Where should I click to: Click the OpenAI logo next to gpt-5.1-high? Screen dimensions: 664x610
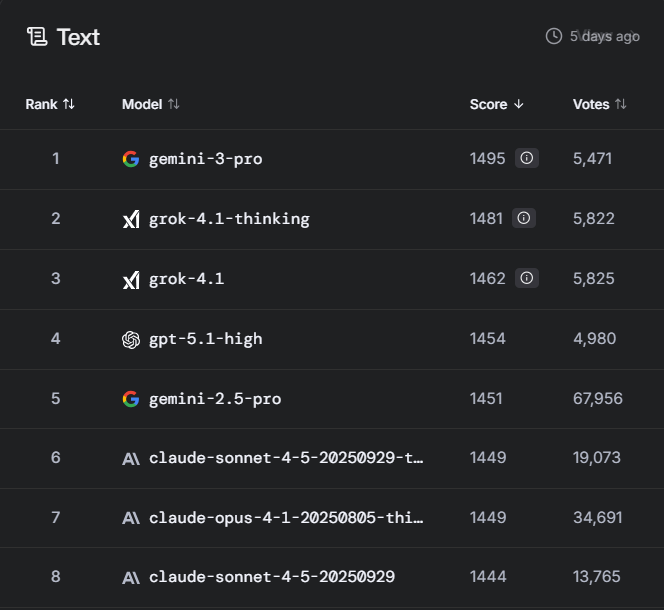(131, 339)
